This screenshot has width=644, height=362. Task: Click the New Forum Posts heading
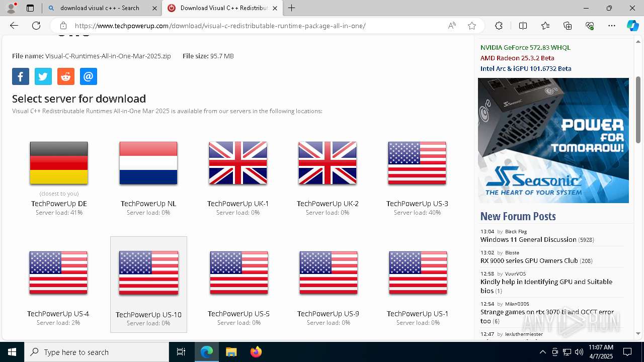pos(518,216)
